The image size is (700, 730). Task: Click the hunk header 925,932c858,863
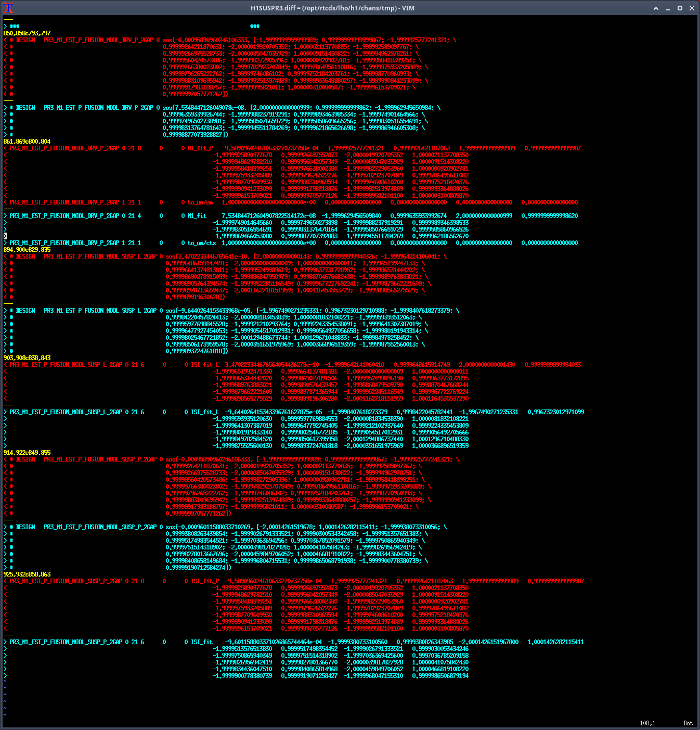27,574
